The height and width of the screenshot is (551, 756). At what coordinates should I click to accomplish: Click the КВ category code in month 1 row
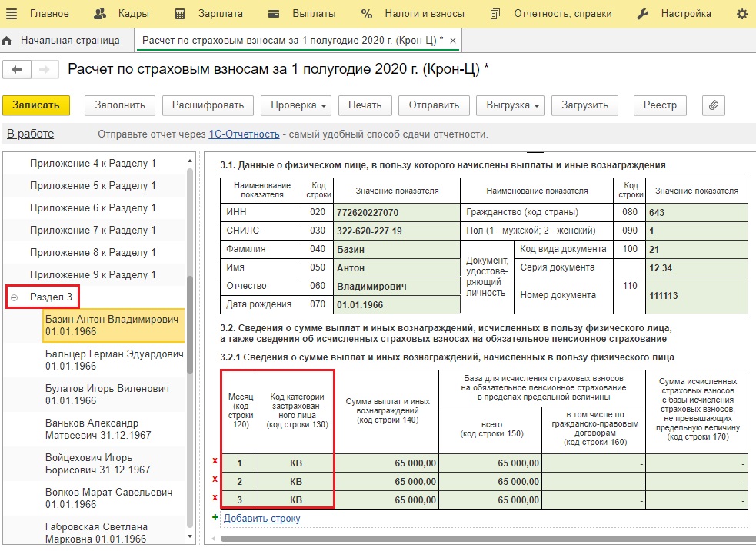pos(296,463)
